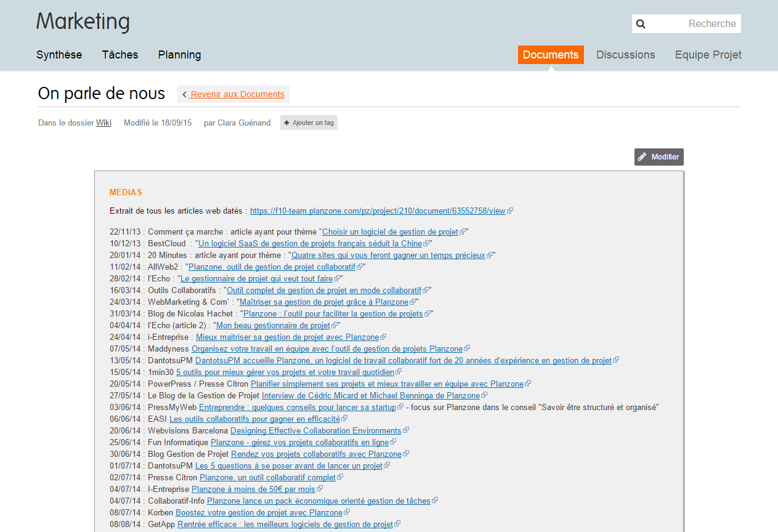The width and height of the screenshot is (778, 532).
Task: Click external-link icon after the f10-team.planzone.com URL
Action: [x=510, y=211]
